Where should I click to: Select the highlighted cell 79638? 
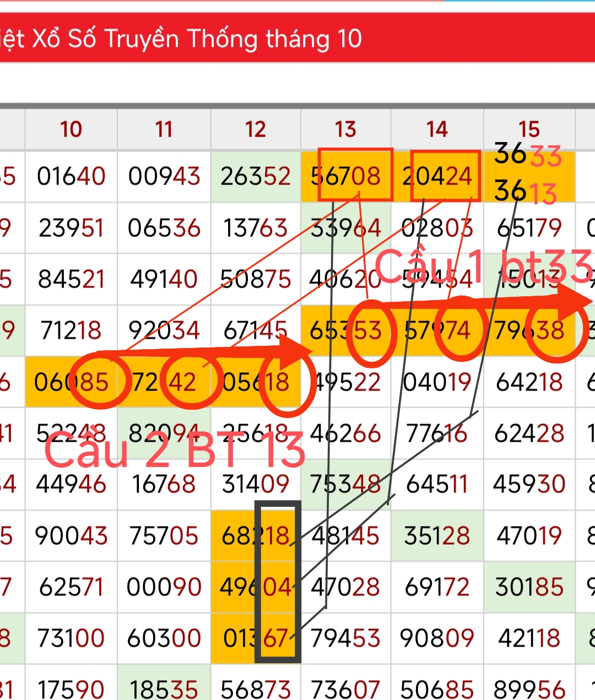tap(529, 331)
